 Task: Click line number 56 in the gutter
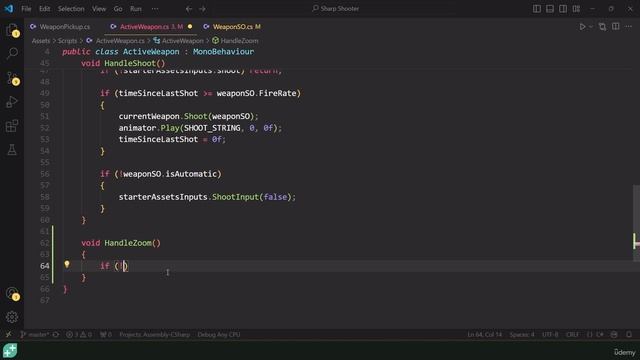[44, 174]
